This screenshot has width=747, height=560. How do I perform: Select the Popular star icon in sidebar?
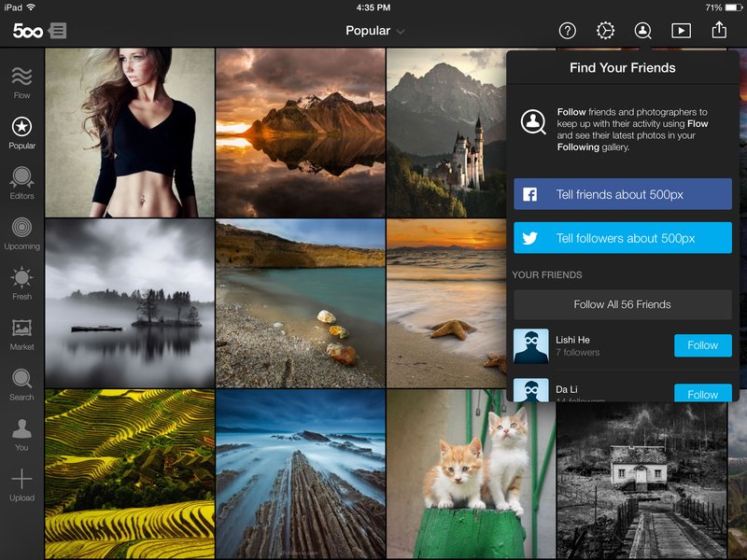21,126
